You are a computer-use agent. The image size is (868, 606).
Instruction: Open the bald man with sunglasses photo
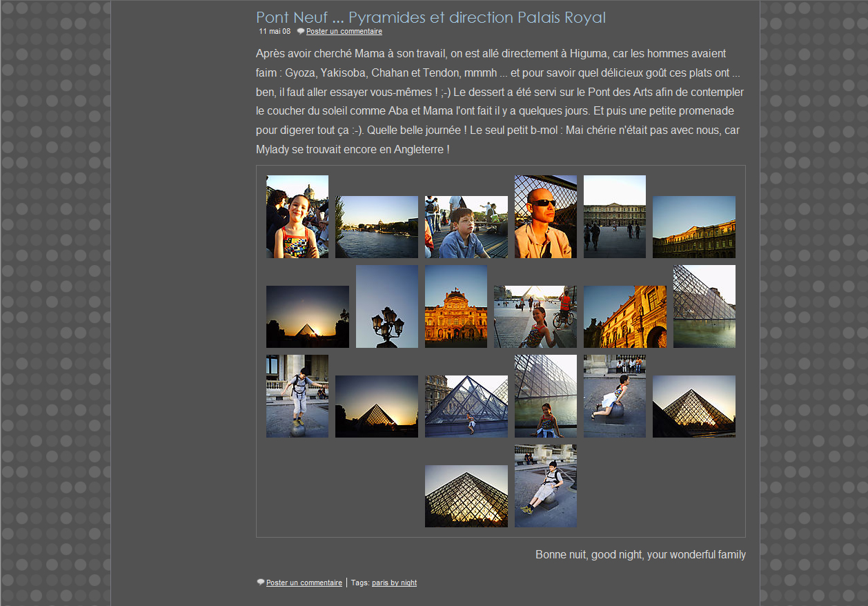546,217
